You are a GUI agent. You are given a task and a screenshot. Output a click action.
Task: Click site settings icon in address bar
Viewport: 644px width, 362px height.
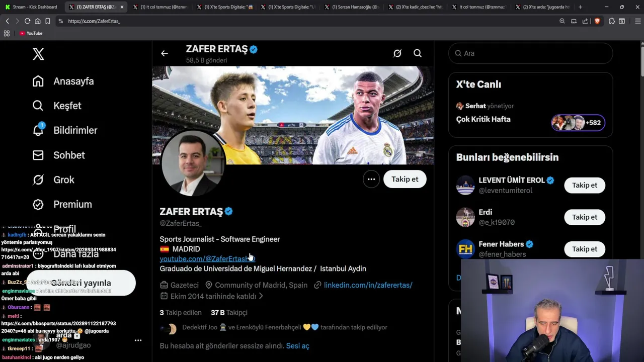(60, 21)
